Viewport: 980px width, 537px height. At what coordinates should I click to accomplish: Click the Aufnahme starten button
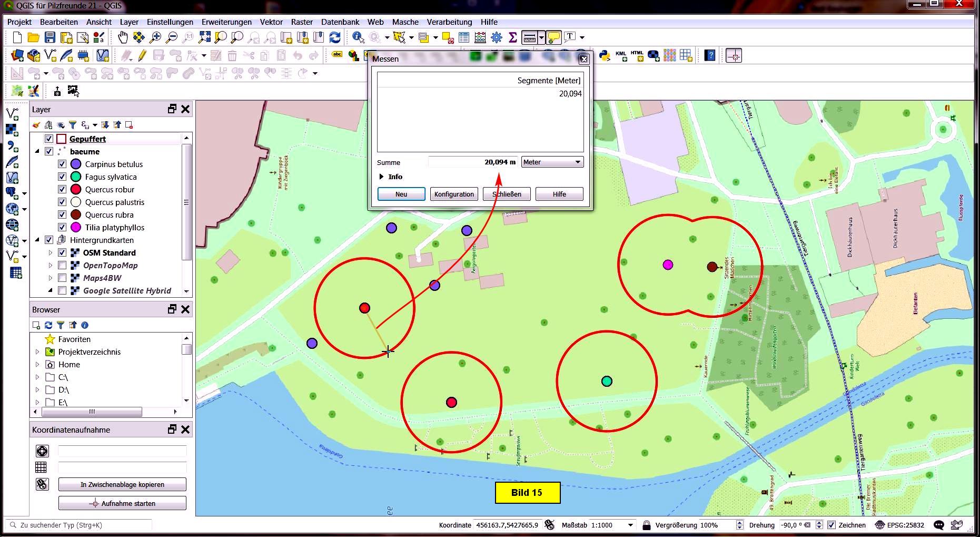[x=122, y=503]
